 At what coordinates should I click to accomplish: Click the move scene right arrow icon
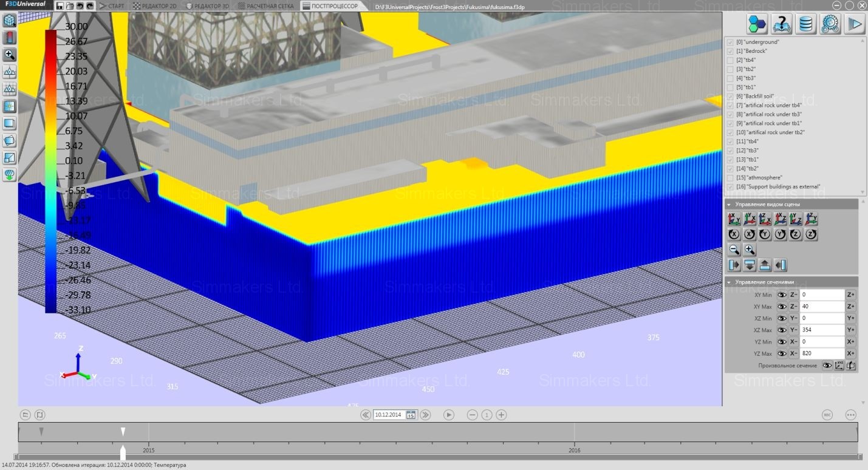(734, 265)
